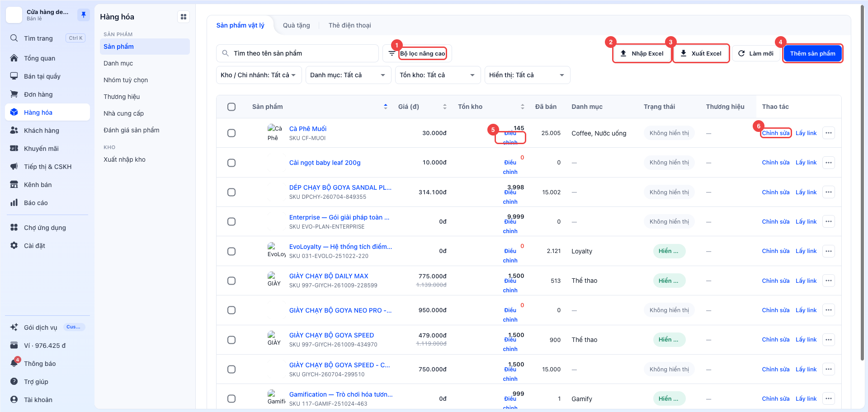This screenshot has height=412, width=868.
Task: Open Báo cáo reports
Action: 47,203
